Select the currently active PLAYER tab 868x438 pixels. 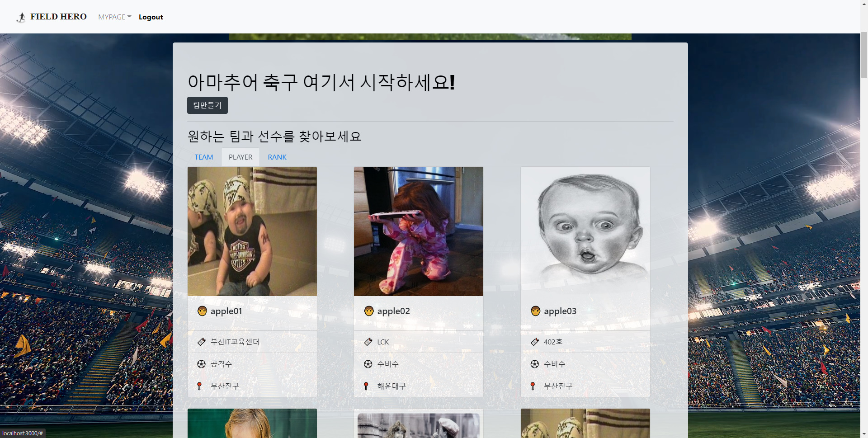(x=240, y=157)
